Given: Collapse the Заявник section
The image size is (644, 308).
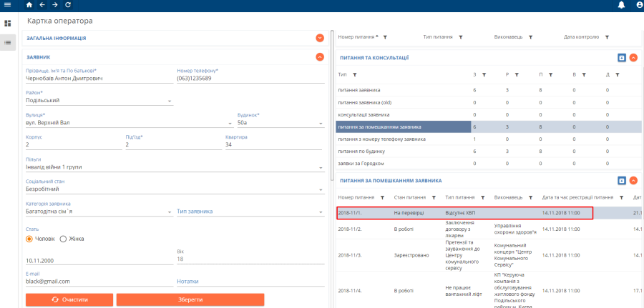Looking at the screenshot, I should 319,57.
